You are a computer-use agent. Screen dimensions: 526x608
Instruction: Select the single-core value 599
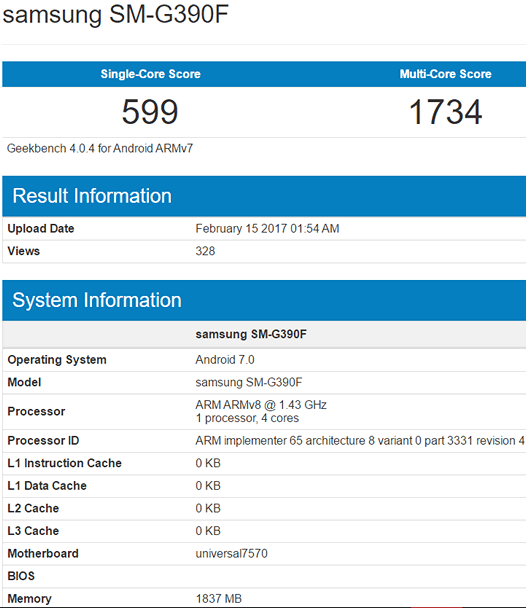[150, 112]
